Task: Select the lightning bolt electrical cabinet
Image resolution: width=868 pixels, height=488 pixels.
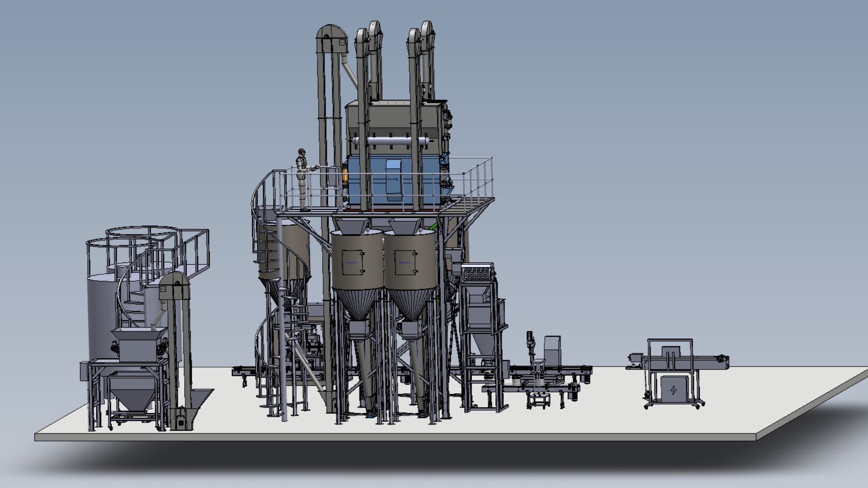Action: click(x=673, y=390)
